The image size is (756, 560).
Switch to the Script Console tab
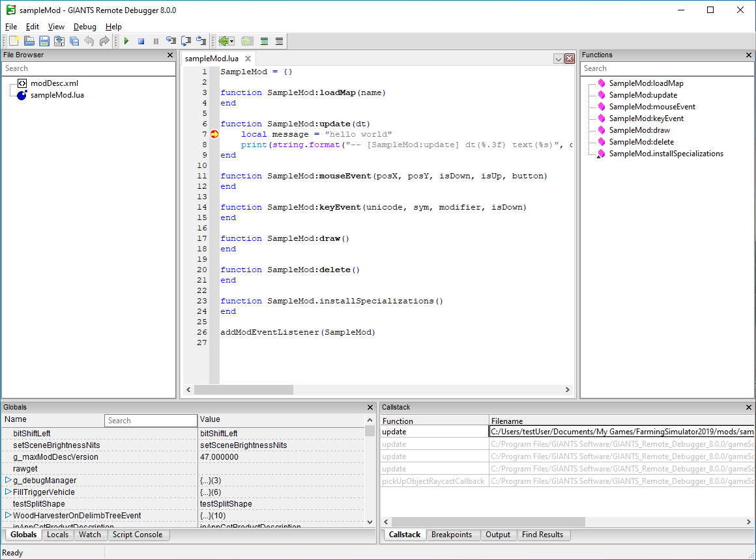point(137,535)
